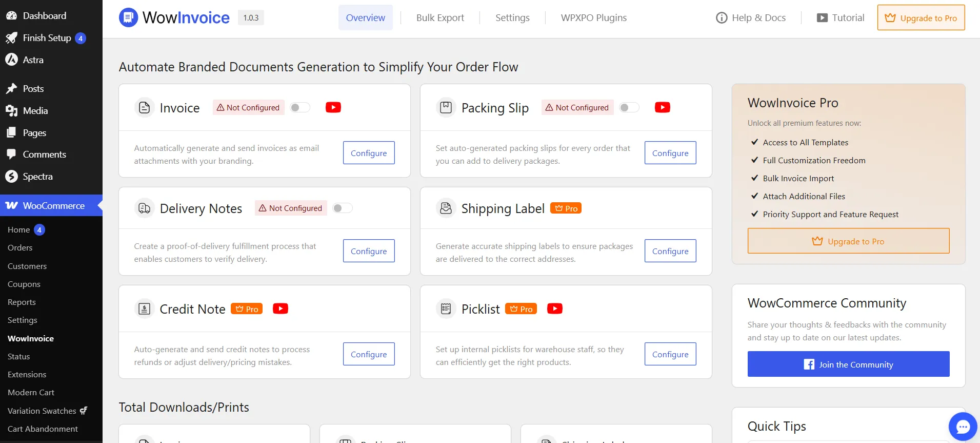The height and width of the screenshot is (443, 980).
Task: Enable the Packing Slip toggle switch
Action: [x=629, y=107]
